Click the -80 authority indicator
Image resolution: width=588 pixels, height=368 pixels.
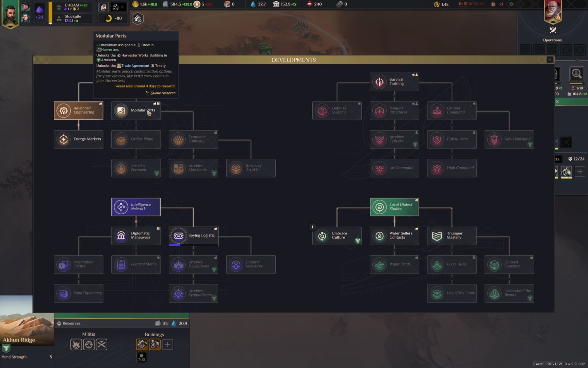point(113,18)
